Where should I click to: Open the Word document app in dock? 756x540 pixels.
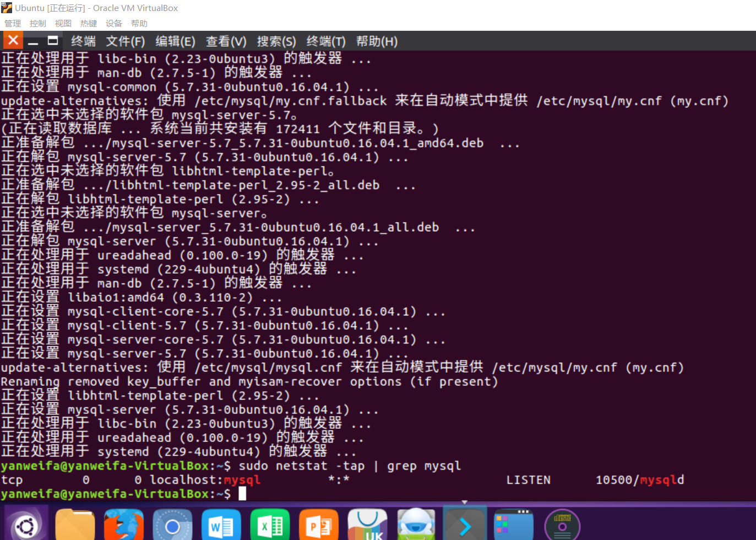(x=221, y=526)
